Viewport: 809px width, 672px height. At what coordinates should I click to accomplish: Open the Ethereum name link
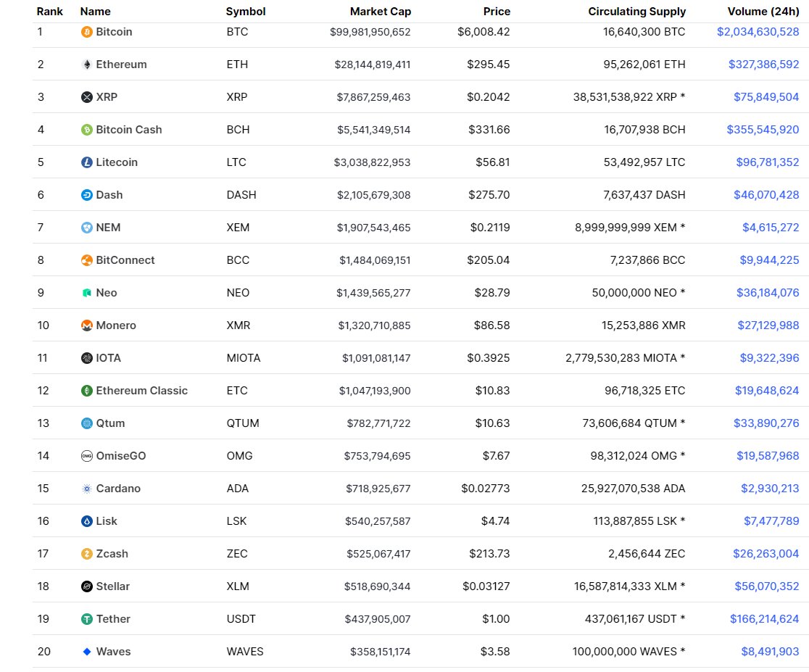click(121, 65)
